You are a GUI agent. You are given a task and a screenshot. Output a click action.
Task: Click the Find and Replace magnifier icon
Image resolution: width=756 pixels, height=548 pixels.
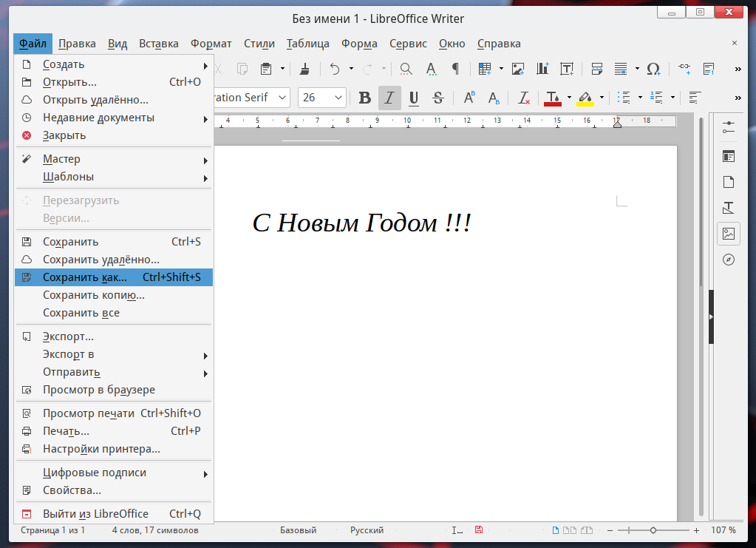(x=406, y=69)
